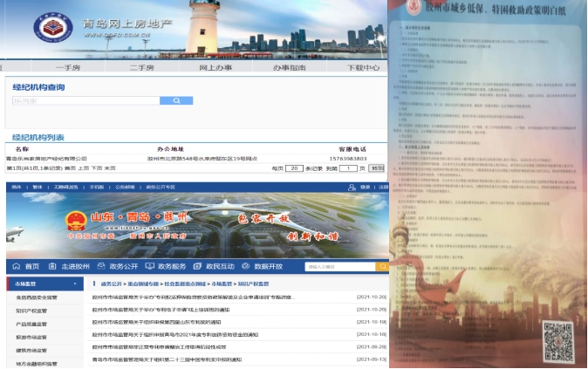Viewport: 588px width, 369px height.
Task: Click the monitor icon beside 政务服务
Action: [x=150, y=266]
